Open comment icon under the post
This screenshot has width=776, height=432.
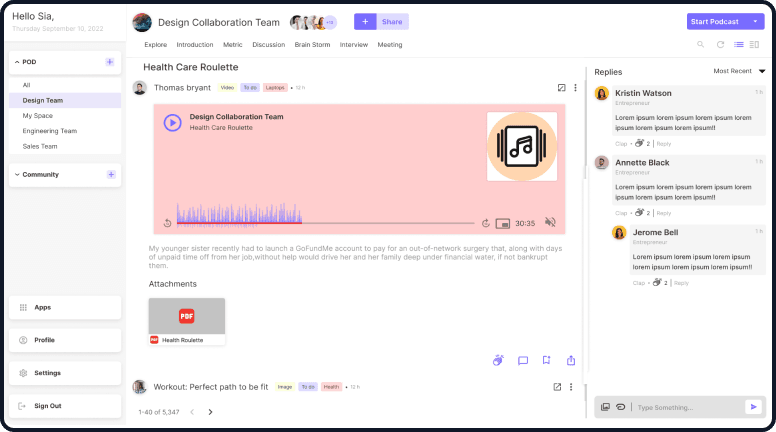pos(523,361)
